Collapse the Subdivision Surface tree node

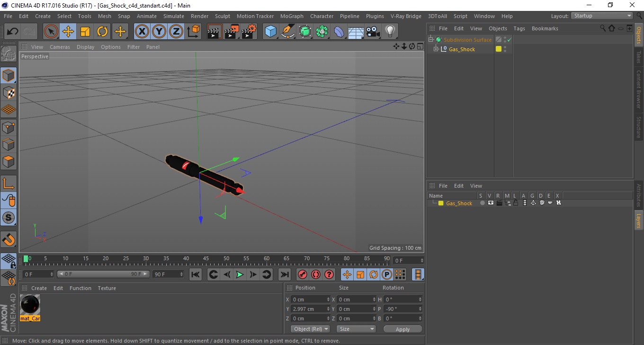431,40
